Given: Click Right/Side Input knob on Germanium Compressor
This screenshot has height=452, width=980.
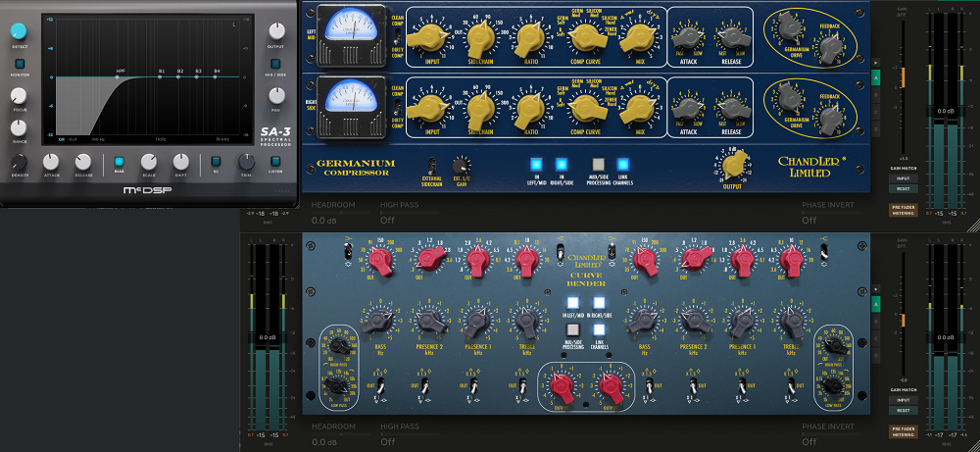Looking at the screenshot, I should 429,110.
